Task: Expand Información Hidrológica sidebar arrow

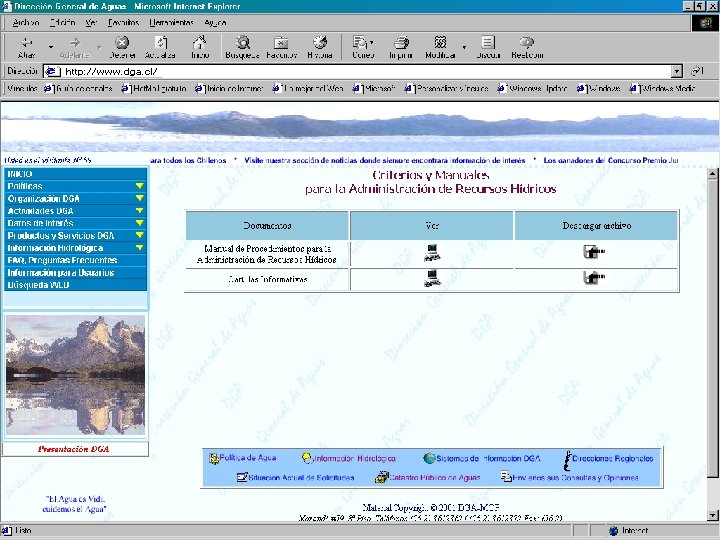Action: tap(140, 248)
